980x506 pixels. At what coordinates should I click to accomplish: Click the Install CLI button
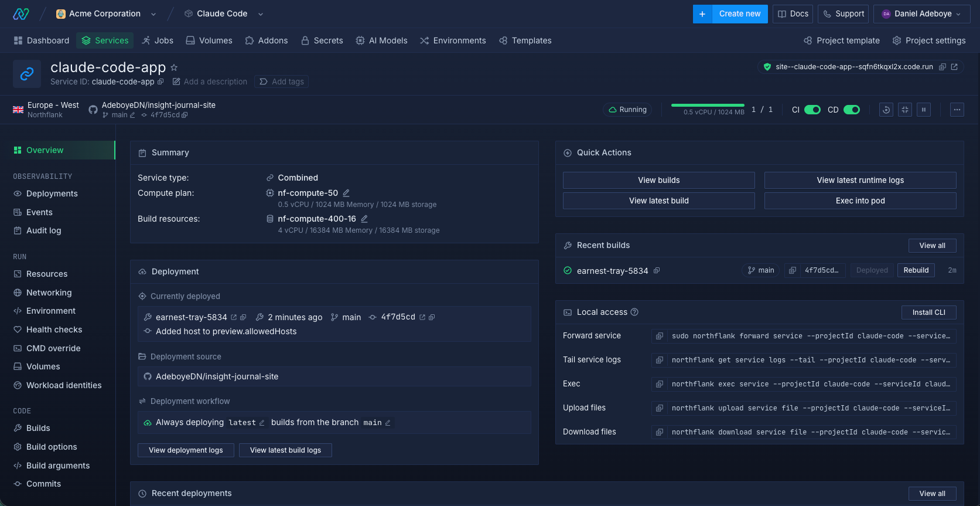click(929, 313)
